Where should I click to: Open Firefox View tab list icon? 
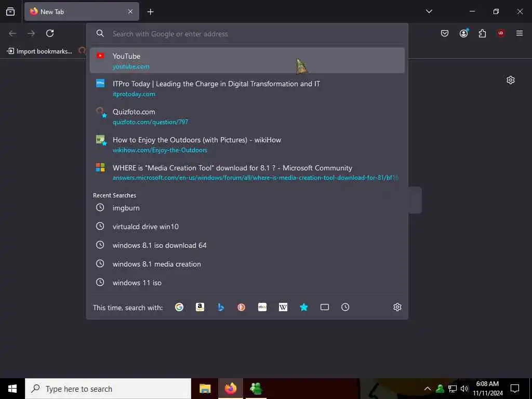(x=10, y=11)
